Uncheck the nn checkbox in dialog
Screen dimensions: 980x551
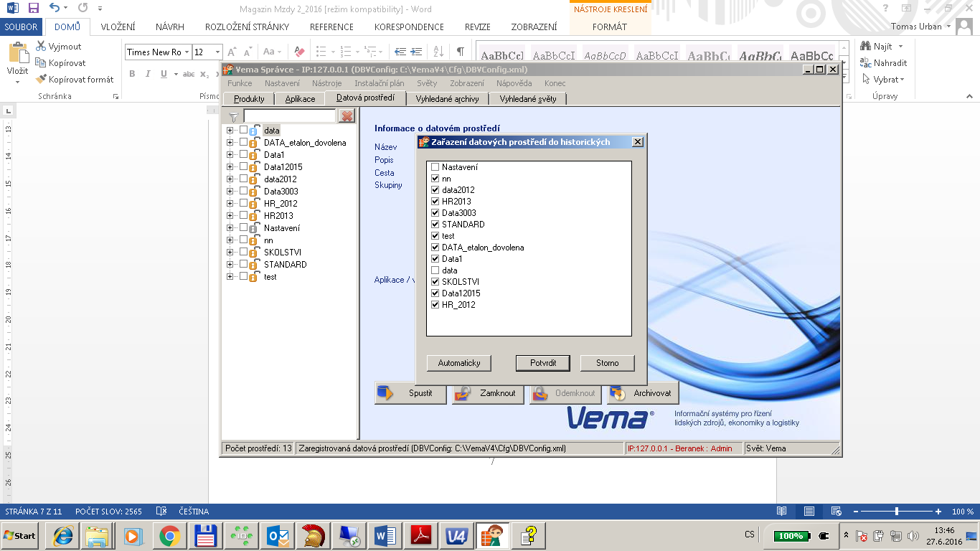tap(435, 179)
